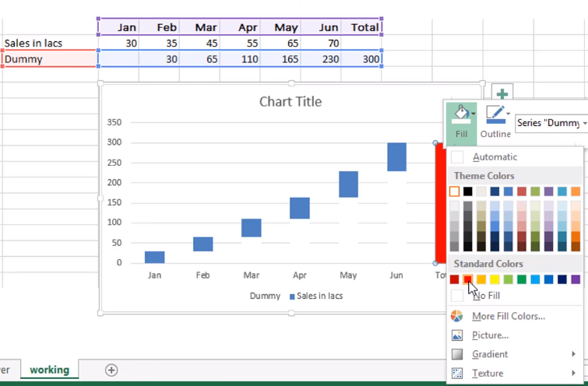Pick the black theme color swatch
The height and width of the screenshot is (386, 588).
click(467, 191)
